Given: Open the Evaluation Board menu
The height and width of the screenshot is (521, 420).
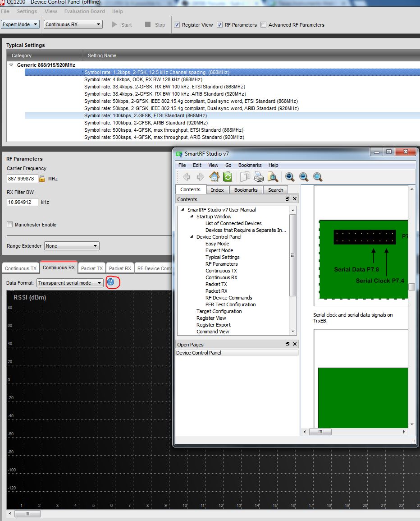Looking at the screenshot, I should (84, 11).
